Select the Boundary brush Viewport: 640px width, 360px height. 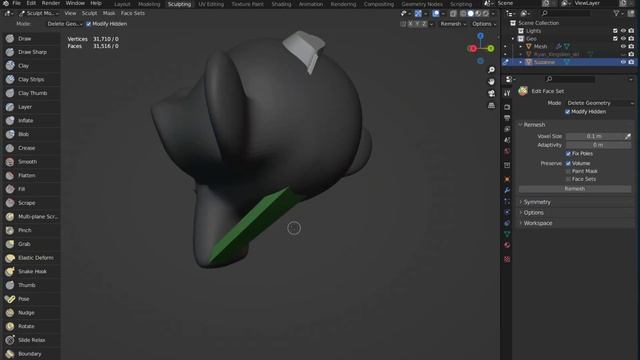(x=32, y=353)
